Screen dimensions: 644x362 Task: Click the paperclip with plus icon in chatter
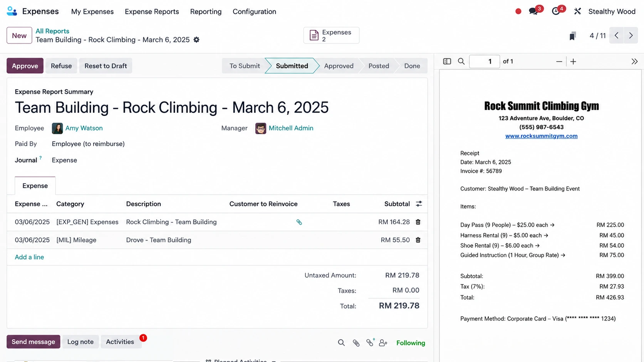pos(370,342)
